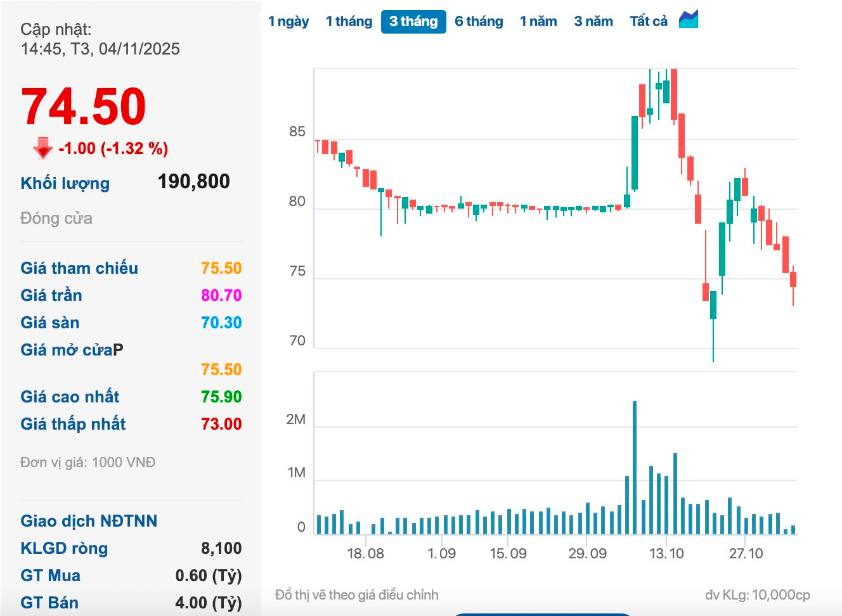Select the Giá trần value 80.70

click(x=221, y=295)
